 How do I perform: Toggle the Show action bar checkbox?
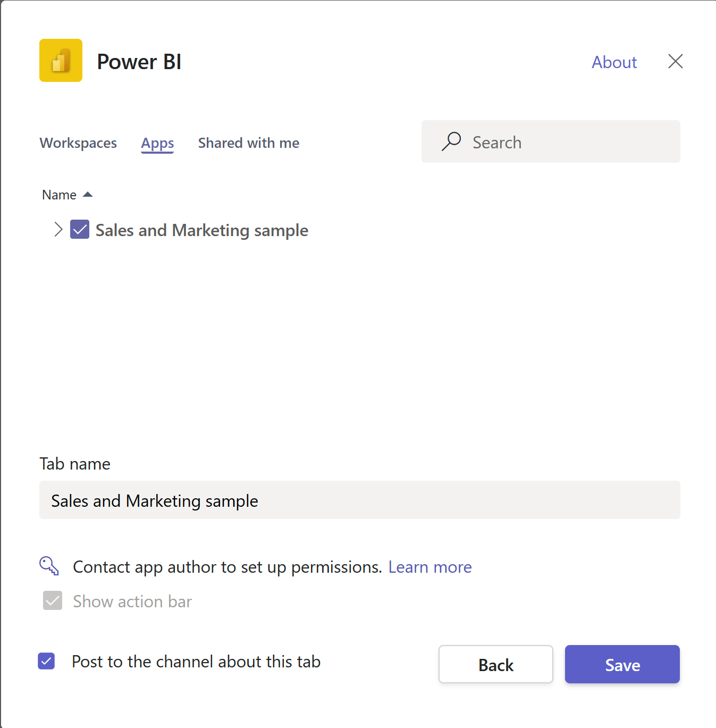[52, 601]
